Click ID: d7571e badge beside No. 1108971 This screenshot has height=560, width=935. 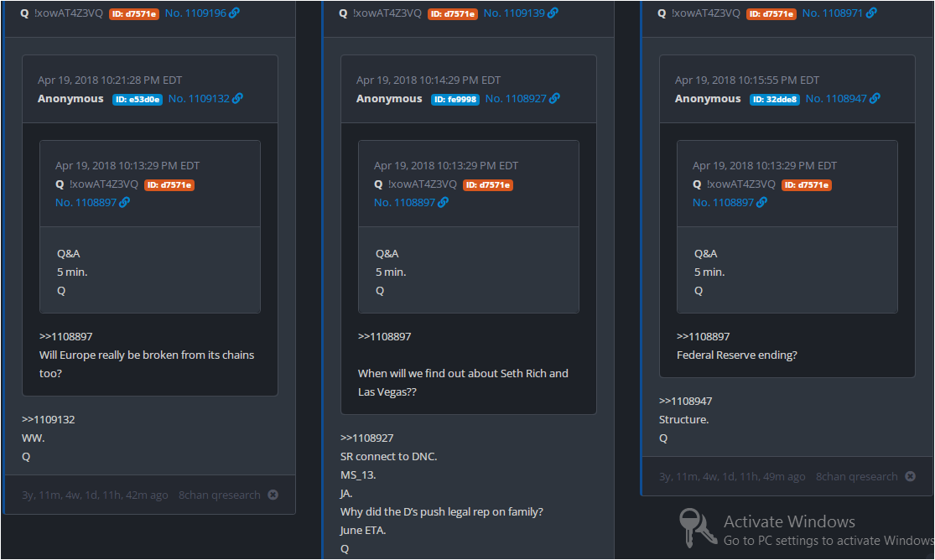click(x=771, y=13)
